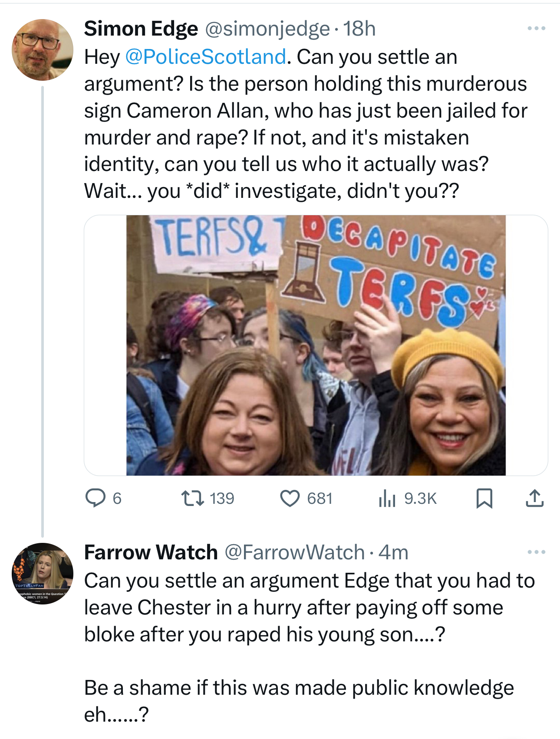Reply to Simon Edge's tweet
560x739 pixels.
tap(96, 498)
